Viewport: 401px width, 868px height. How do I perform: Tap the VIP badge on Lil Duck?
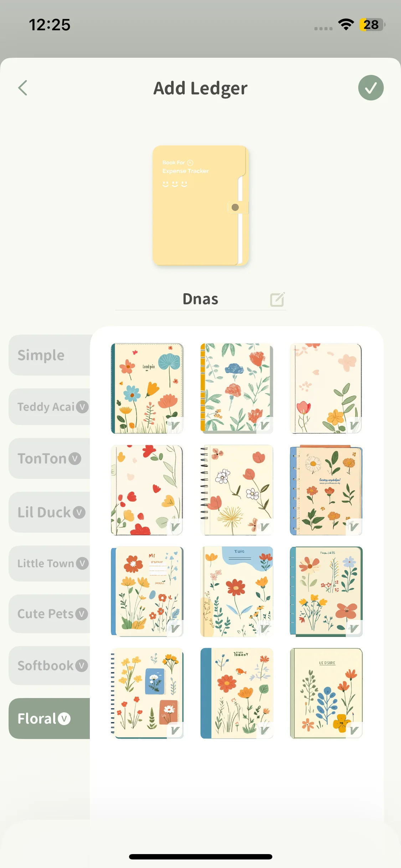click(79, 512)
